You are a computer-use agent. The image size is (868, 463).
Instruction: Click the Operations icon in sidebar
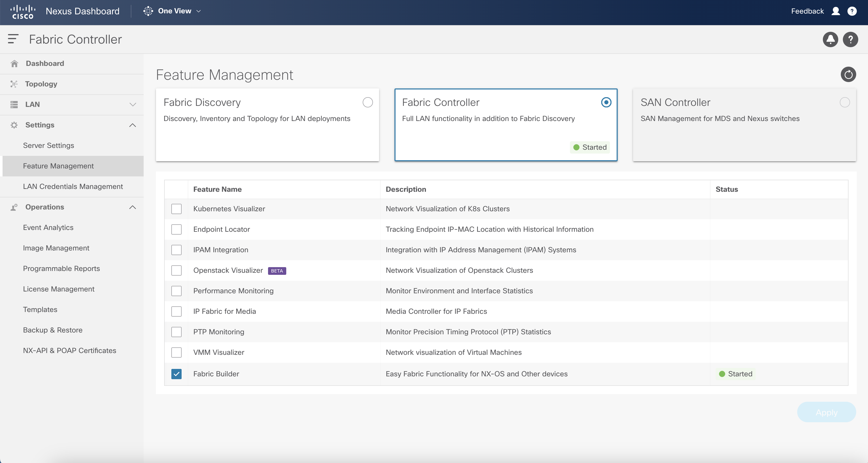14,207
